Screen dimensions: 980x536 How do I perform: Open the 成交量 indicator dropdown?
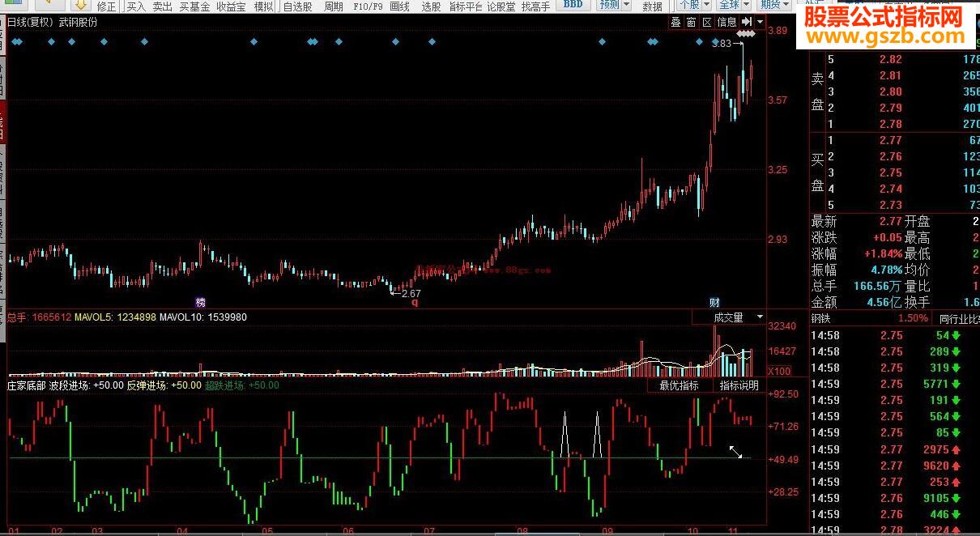coord(729,317)
